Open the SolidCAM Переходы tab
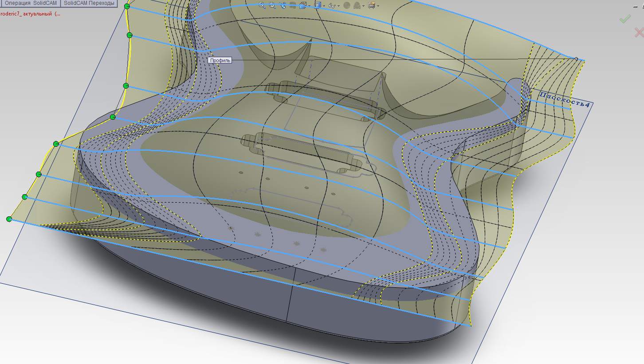The image size is (644, 364). 89,3
